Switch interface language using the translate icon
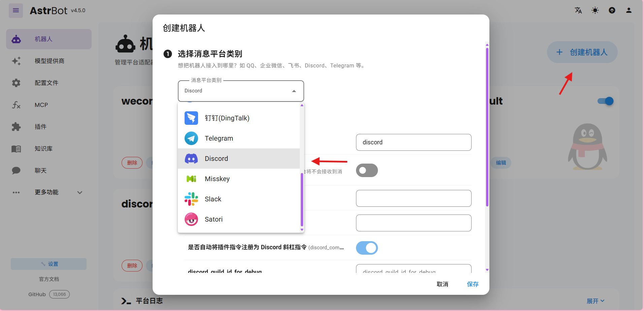The width and height of the screenshot is (644, 311). pyautogui.click(x=578, y=10)
